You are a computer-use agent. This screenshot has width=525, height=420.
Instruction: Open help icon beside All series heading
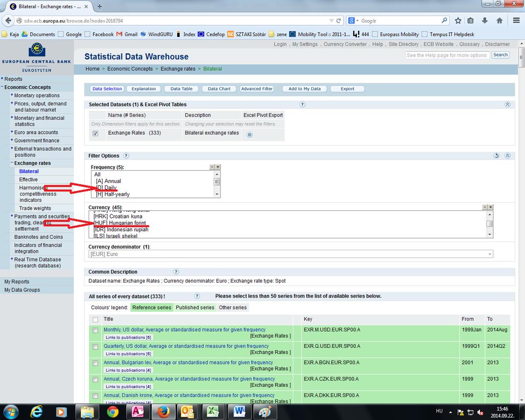(x=197, y=296)
